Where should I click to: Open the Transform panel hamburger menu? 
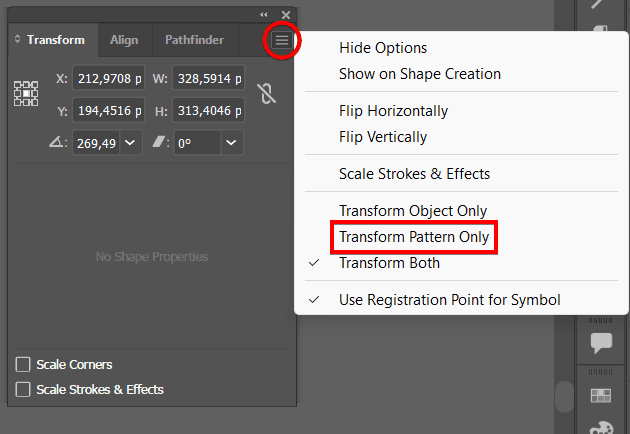click(283, 40)
